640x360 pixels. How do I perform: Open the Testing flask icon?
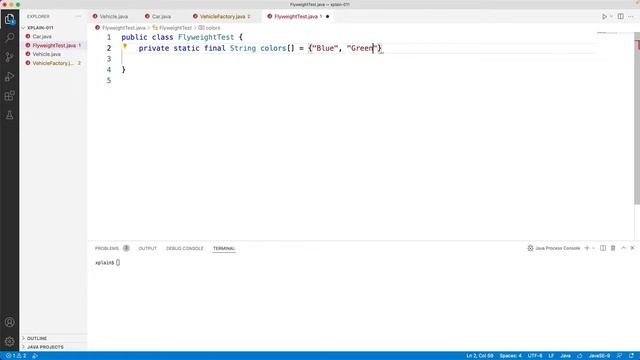9,115
